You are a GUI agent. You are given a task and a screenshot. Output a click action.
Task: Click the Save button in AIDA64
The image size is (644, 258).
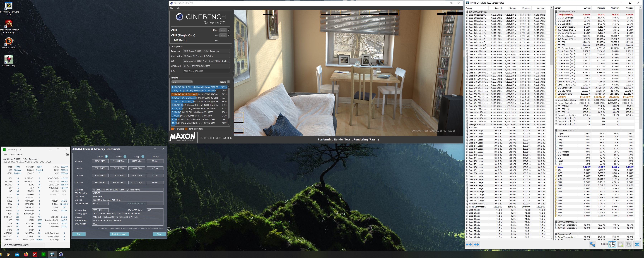pyautogui.click(x=79, y=234)
